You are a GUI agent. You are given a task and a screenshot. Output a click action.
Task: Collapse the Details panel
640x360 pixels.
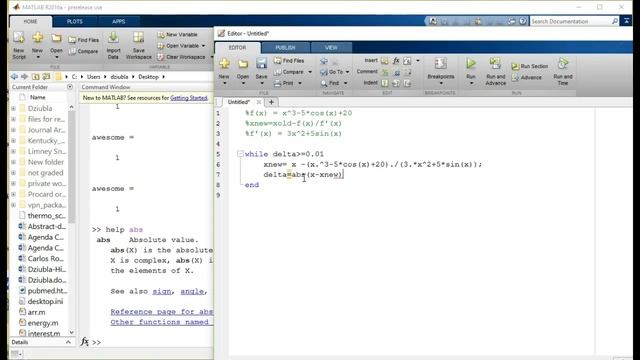(x=68, y=342)
